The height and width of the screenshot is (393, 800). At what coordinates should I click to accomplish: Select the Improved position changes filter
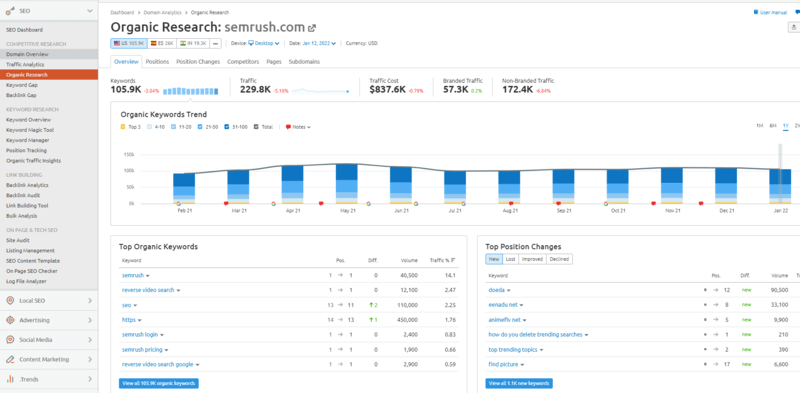tap(532, 259)
